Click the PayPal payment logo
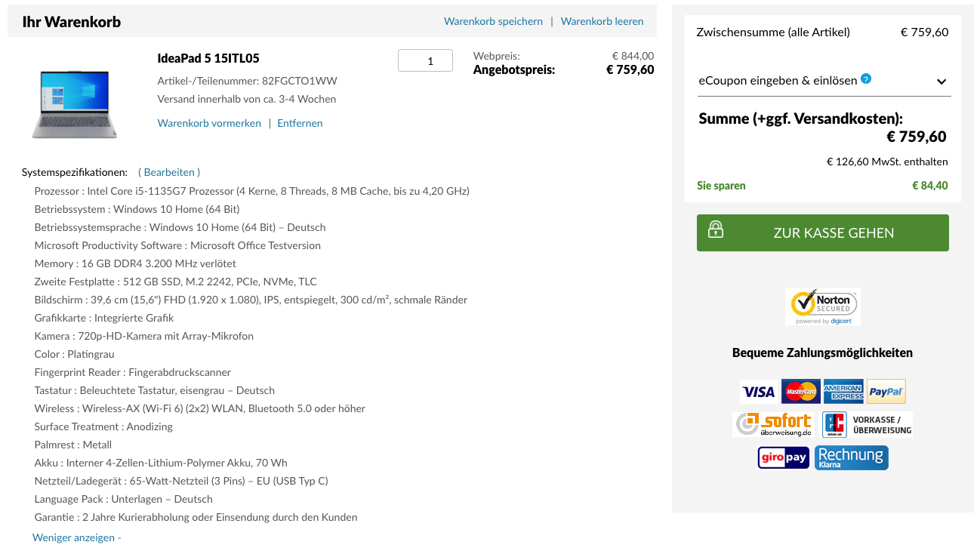The height and width of the screenshot is (548, 980). [x=886, y=391]
